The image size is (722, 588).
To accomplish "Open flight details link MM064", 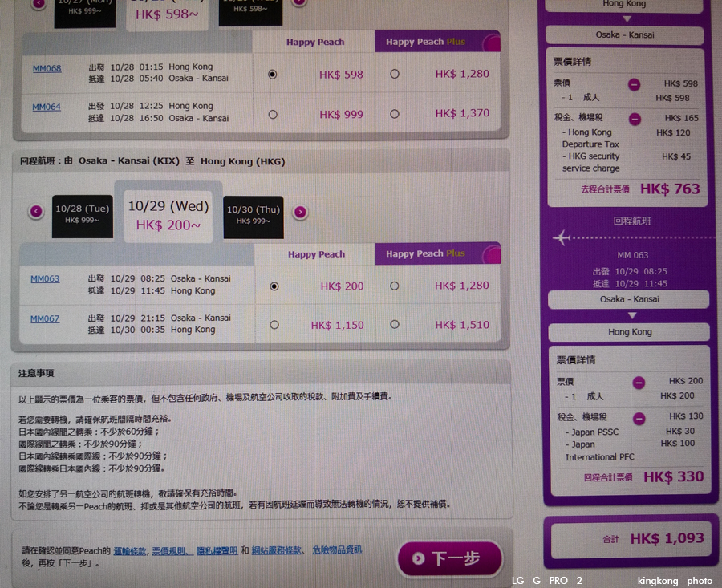I will point(47,107).
